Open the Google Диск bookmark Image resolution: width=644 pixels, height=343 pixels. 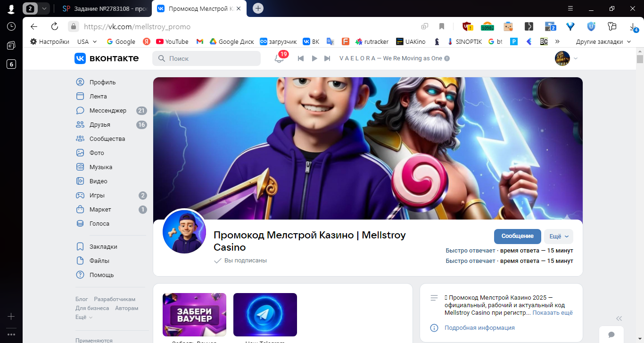(231, 41)
